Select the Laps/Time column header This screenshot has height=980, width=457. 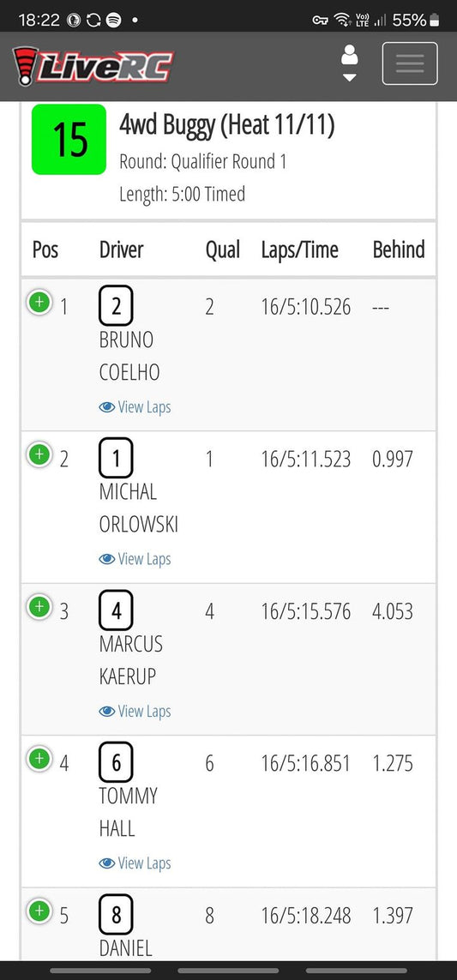(299, 250)
